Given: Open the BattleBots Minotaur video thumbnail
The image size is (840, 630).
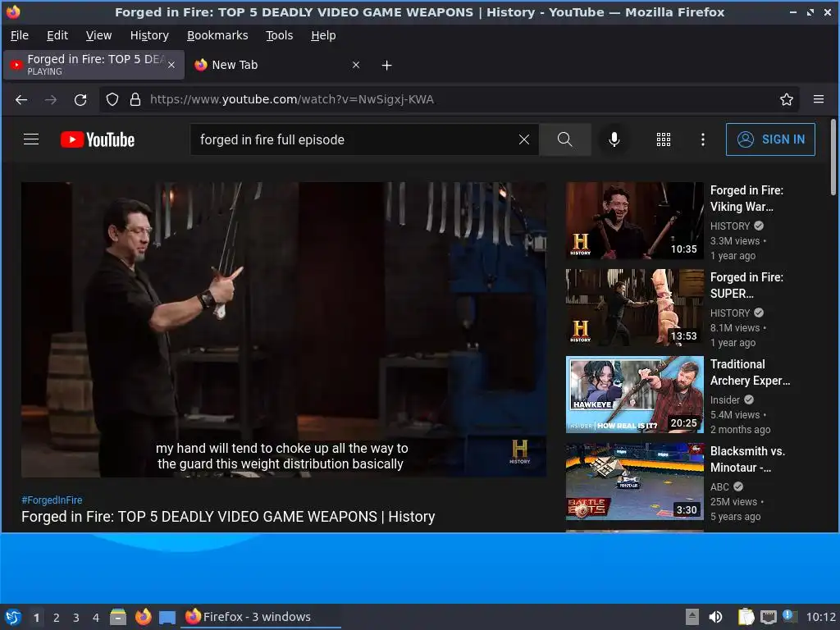Looking at the screenshot, I should point(634,481).
